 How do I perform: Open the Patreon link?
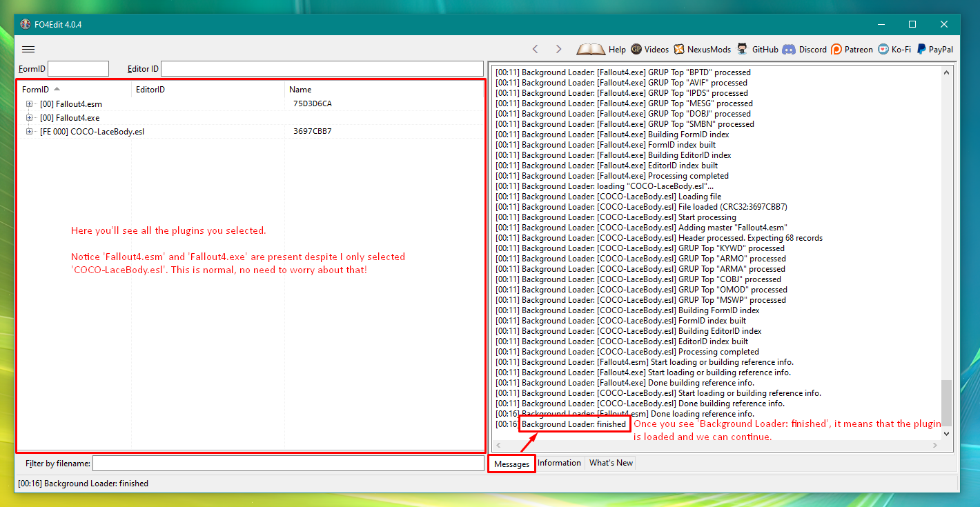(852, 49)
